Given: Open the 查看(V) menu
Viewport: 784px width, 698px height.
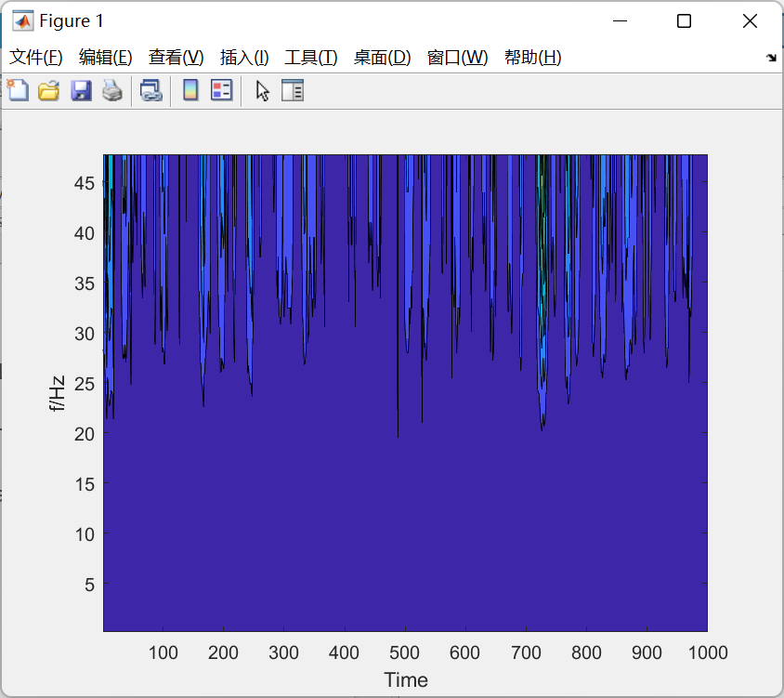Looking at the screenshot, I should (176, 58).
